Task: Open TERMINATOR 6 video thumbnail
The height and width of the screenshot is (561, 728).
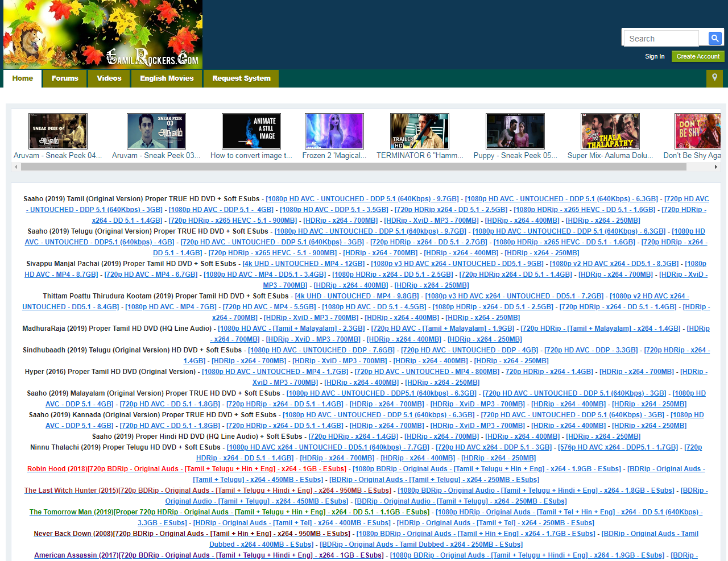Action: pos(420,131)
